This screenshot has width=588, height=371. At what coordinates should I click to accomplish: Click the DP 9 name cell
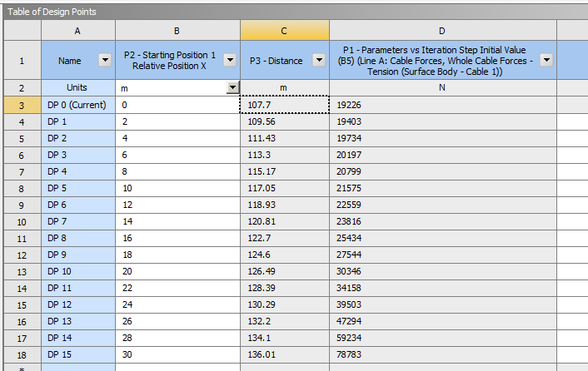[78, 255]
